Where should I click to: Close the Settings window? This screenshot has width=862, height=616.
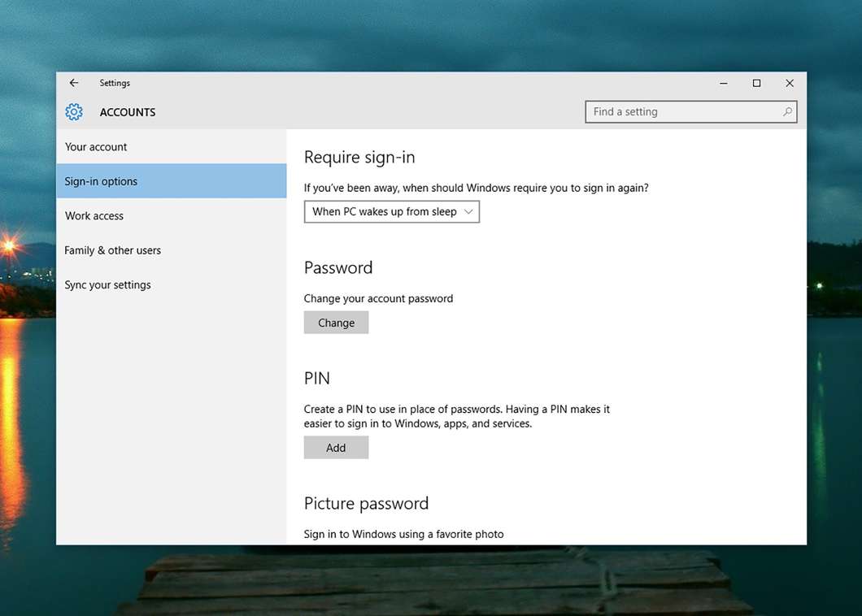pyautogui.click(x=789, y=83)
